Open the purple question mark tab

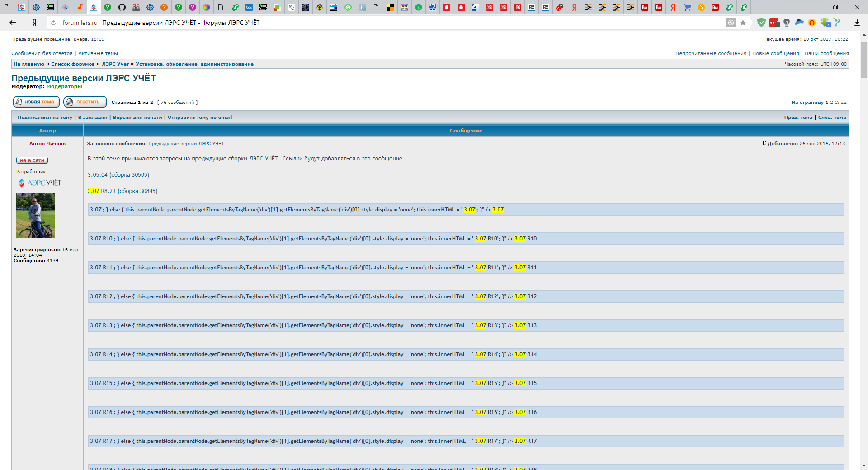[193, 7]
